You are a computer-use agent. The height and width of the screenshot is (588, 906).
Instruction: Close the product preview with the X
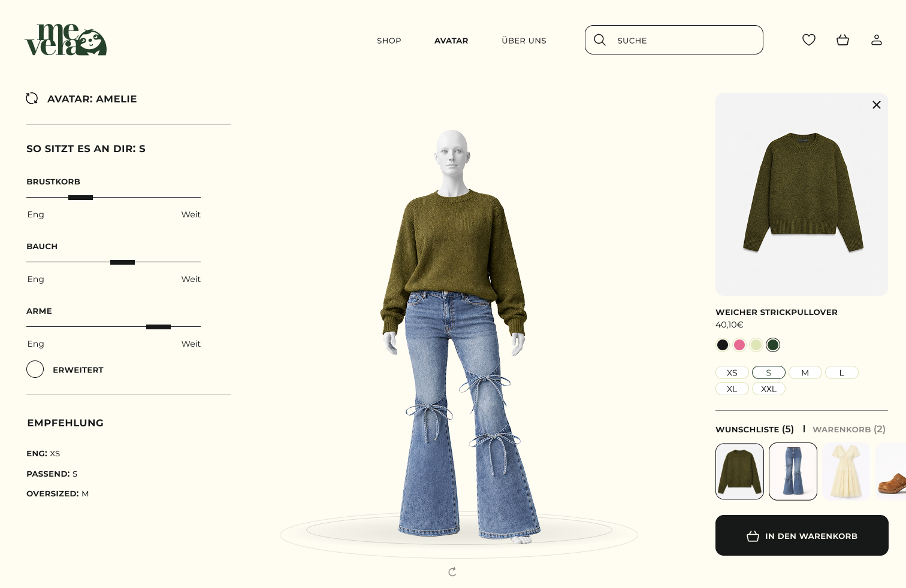(877, 105)
